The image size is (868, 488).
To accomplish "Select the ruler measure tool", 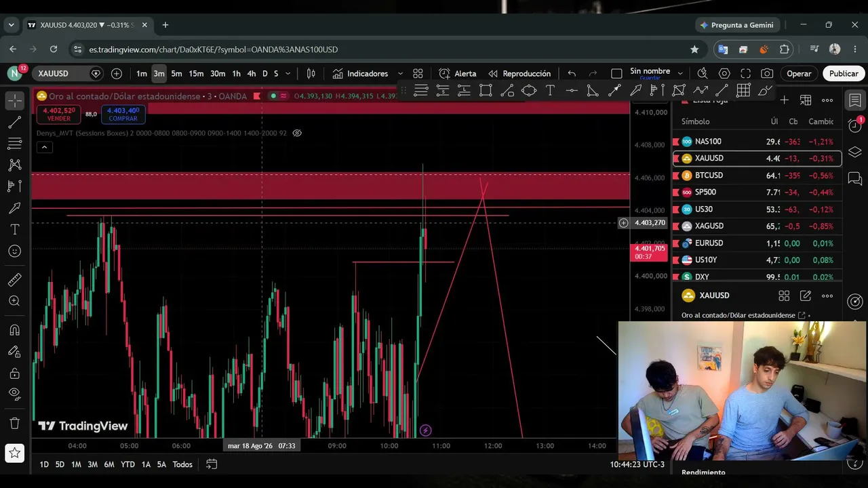I will [x=14, y=280].
